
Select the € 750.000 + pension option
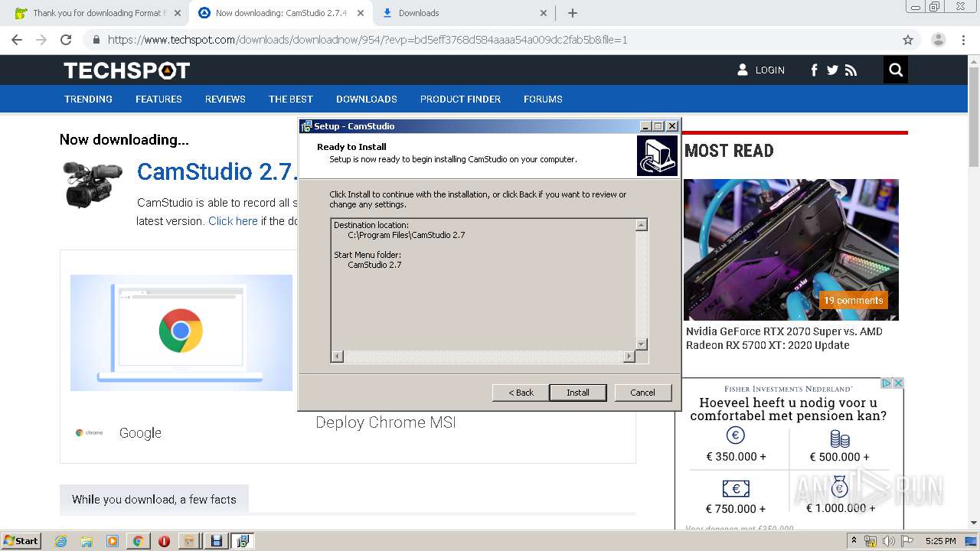pos(736,497)
